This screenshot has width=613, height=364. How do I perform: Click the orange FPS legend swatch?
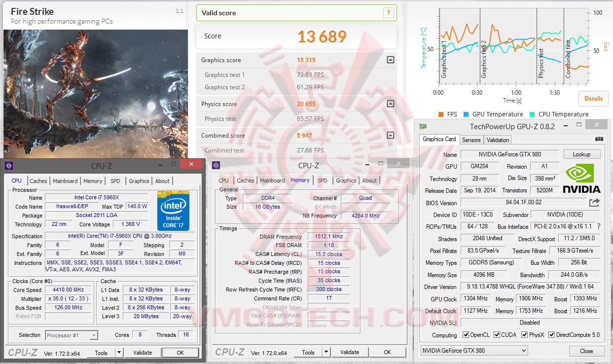(441, 114)
